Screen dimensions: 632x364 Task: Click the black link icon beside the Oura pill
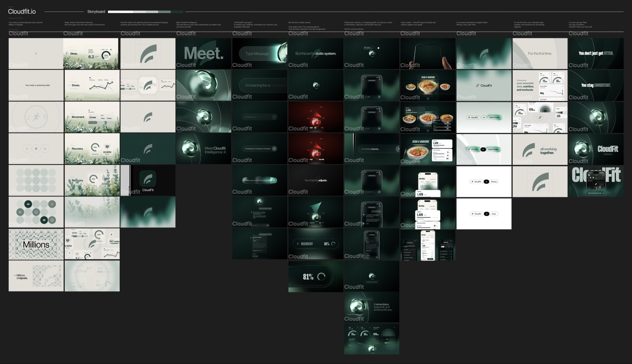486,214
